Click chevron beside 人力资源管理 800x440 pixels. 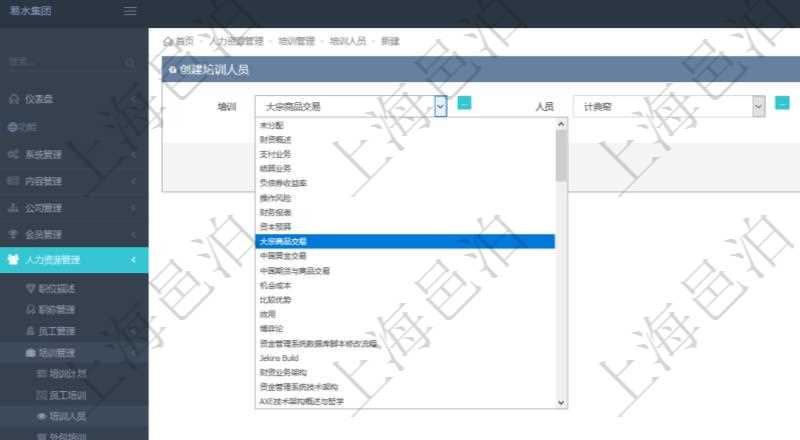point(133,260)
